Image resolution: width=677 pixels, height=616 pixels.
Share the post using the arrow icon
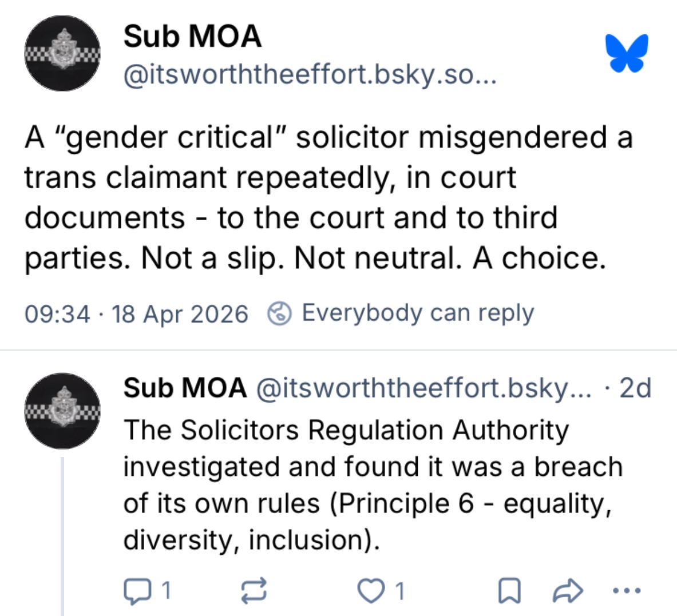567,591
